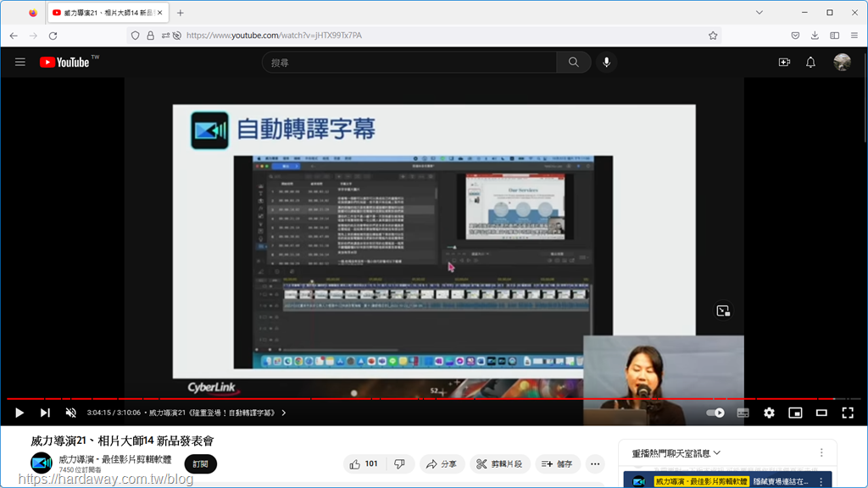The width and height of the screenshot is (868, 488).
Task: Open Save to Pocket icon
Action: 795,36
